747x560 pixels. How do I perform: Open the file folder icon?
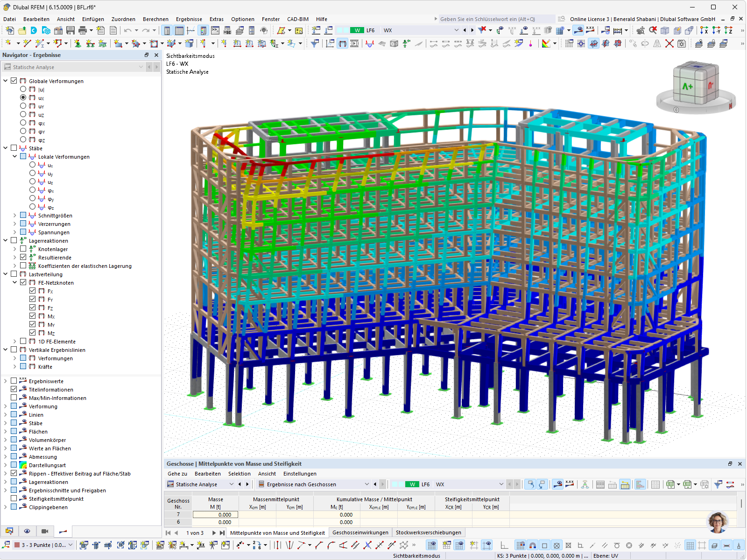click(22, 30)
